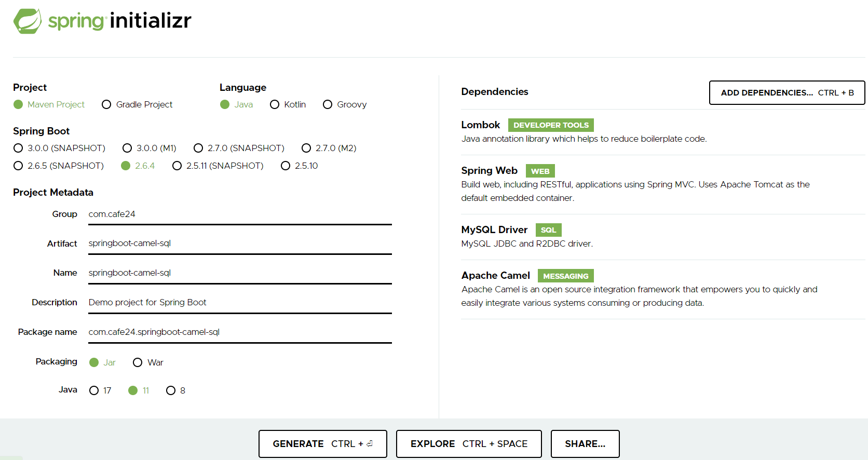Image resolution: width=868 pixels, height=460 pixels.
Task: Click the SQL category tag
Action: [x=548, y=230]
